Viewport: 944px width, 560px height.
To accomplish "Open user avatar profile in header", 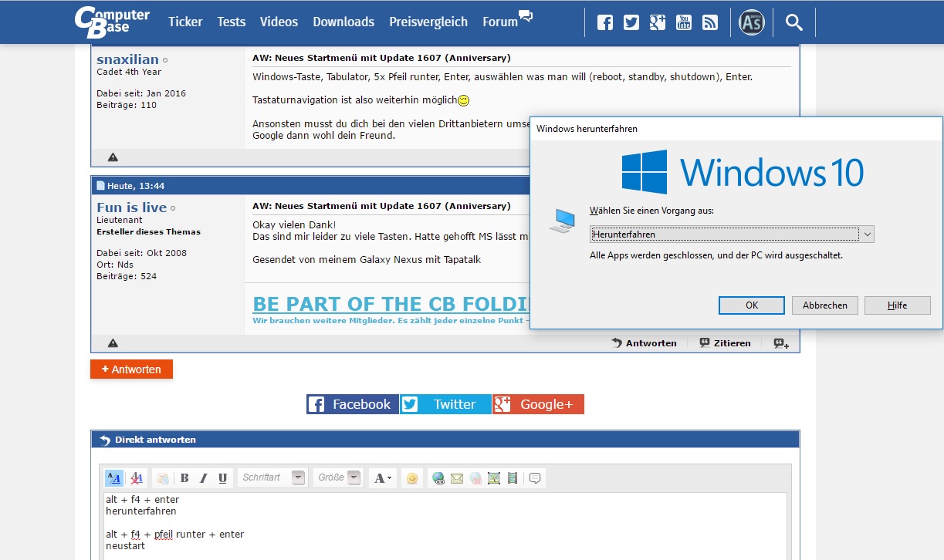I will pyautogui.click(x=752, y=22).
